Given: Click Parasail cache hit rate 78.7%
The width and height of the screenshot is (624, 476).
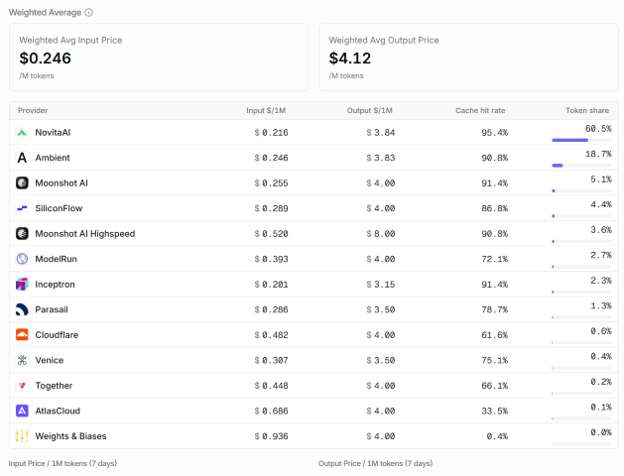Looking at the screenshot, I should coord(495,309).
